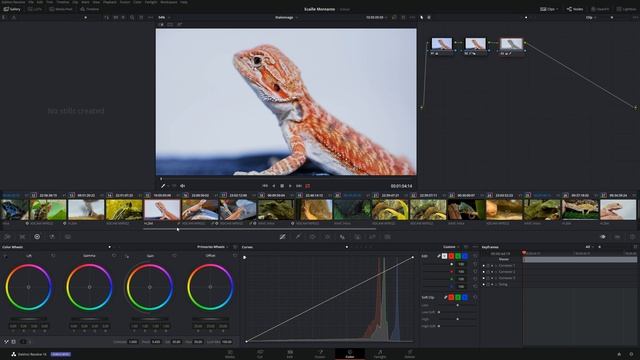Click the qualifier picker icon below viewer
Image resolution: width=640 pixels, height=360 pixels.
point(163,186)
